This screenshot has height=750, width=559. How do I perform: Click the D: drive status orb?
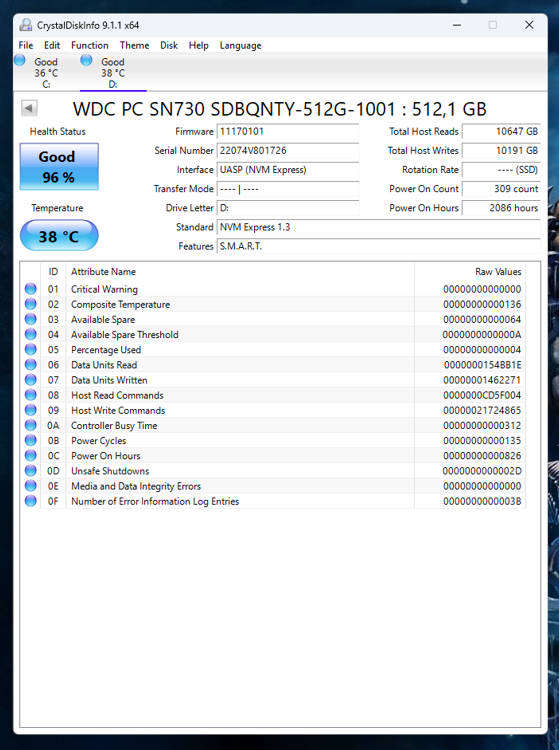tap(86, 60)
